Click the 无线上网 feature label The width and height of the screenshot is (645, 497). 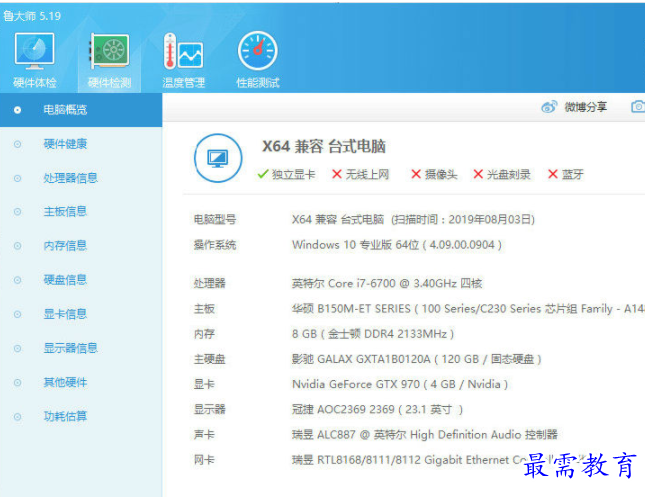tap(367, 174)
